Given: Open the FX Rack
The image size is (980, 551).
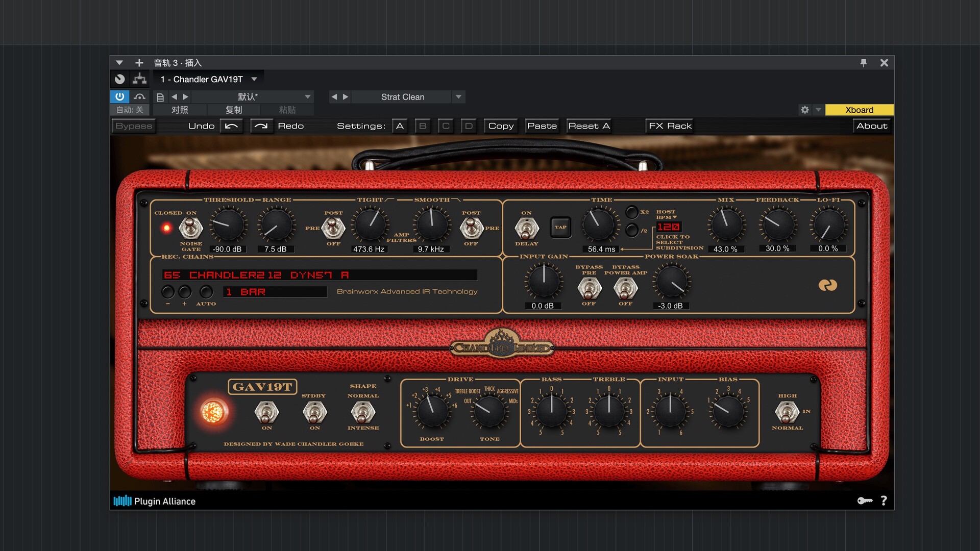Looking at the screenshot, I should pyautogui.click(x=670, y=126).
